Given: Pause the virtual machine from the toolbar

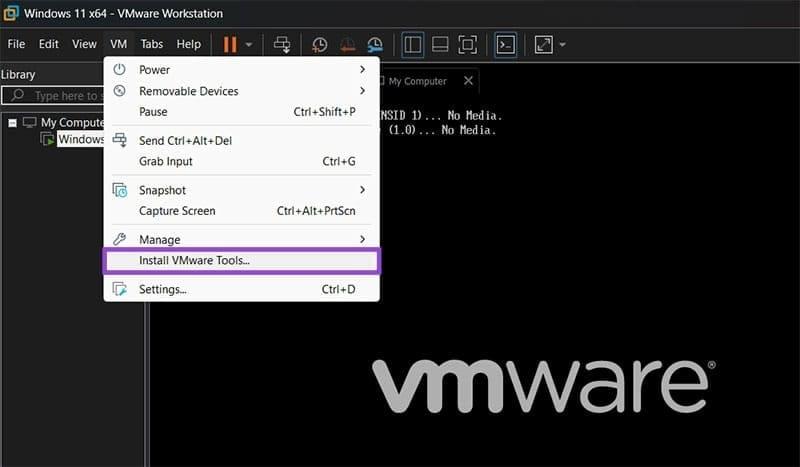Looking at the screenshot, I should (x=230, y=44).
